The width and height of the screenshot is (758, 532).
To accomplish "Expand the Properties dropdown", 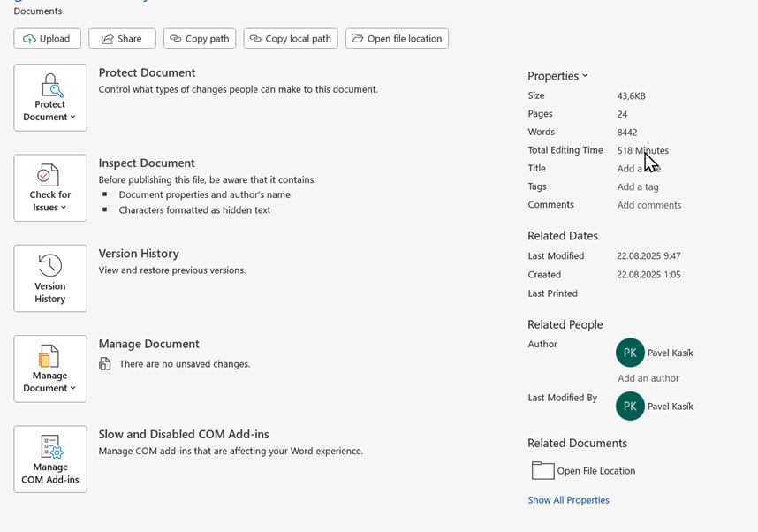I will click(557, 76).
